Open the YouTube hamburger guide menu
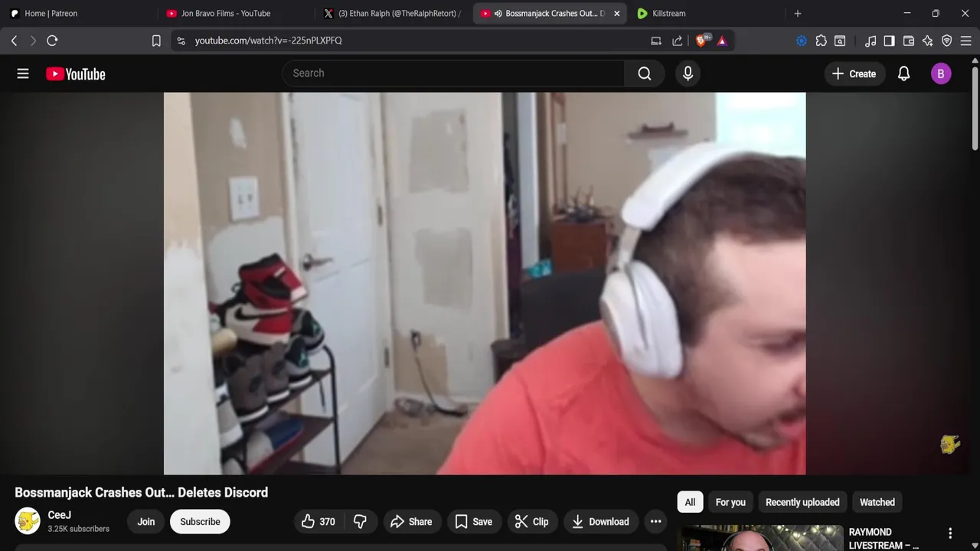The width and height of the screenshot is (980, 551). 23,73
